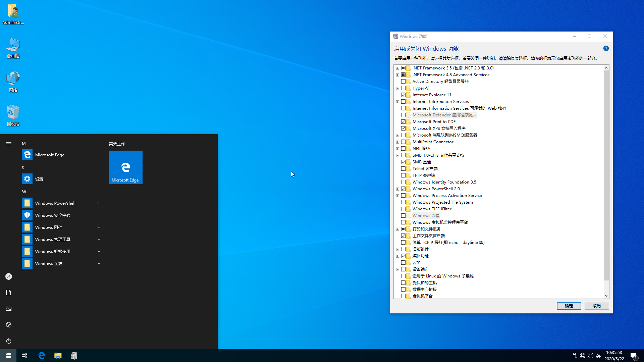Click the letter W group header
The height and width of the screenshot is (362, 644).
(x=24, y=192)
